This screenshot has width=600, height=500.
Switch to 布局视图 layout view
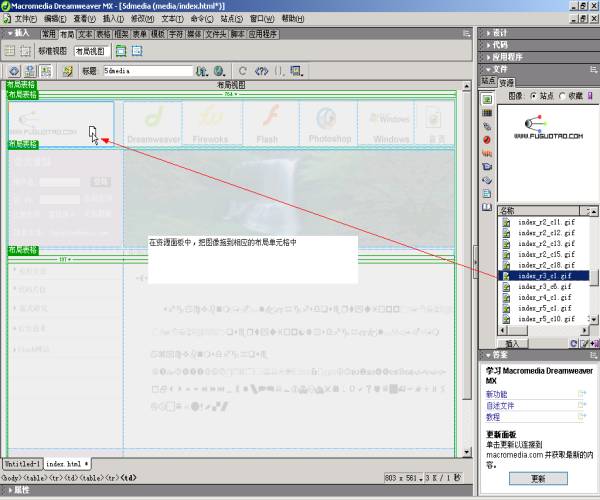click(x=90, y=51)
